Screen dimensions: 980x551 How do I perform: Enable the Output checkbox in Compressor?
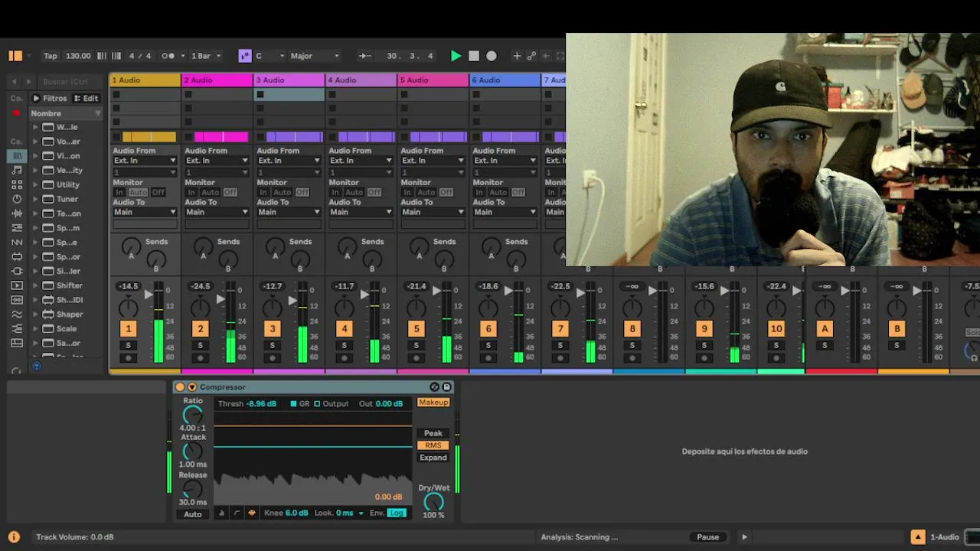317,404
